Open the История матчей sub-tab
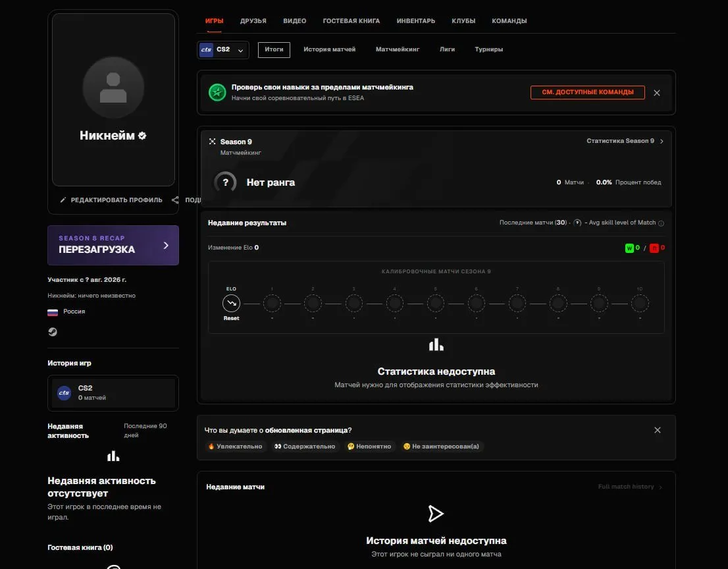This screenshot has height=569, width=728. coord(329,49)
